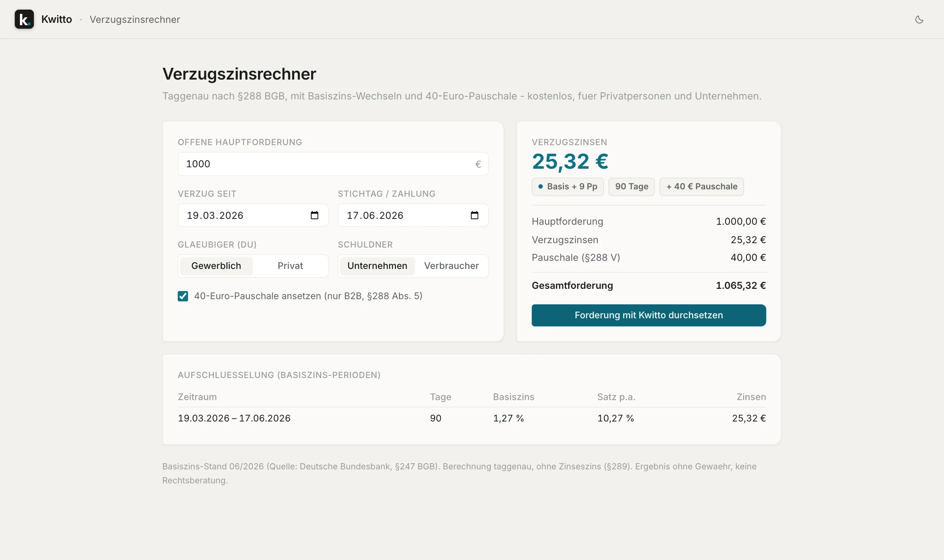
Task: Click the Satz p.a. column header
Action: (x=616, y=397)
